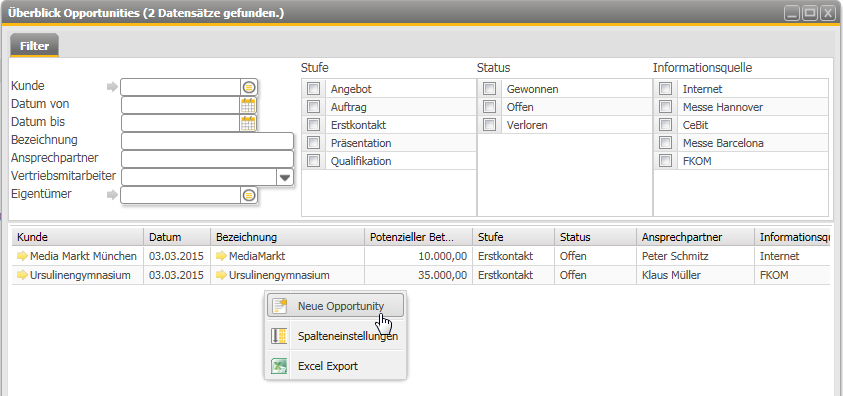The width and height of the screenshot is (843, 396).
Task: Focus the Kunde input field
Action: [x=181, y=87]
